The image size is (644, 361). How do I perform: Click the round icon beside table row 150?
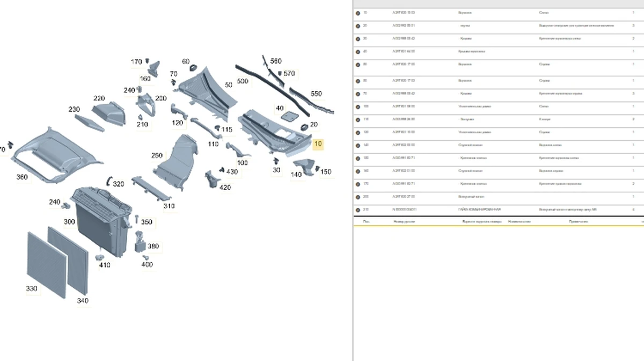pyautogui.click(x=358, y=158)
